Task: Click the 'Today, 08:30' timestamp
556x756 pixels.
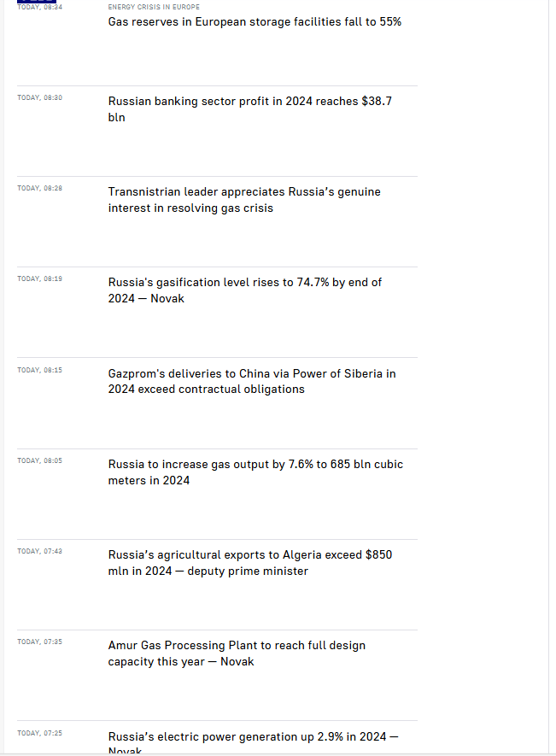Action: (x=39, y=97)
